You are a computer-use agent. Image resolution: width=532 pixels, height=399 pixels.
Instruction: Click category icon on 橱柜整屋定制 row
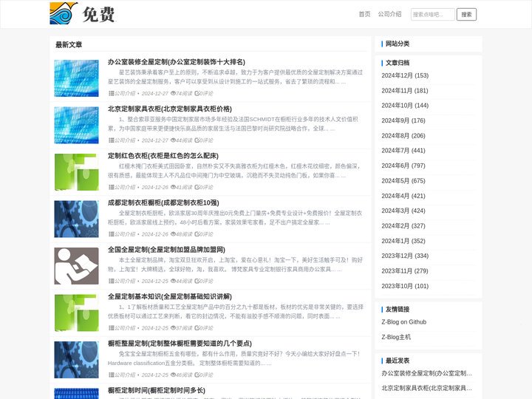pos(111,375)
